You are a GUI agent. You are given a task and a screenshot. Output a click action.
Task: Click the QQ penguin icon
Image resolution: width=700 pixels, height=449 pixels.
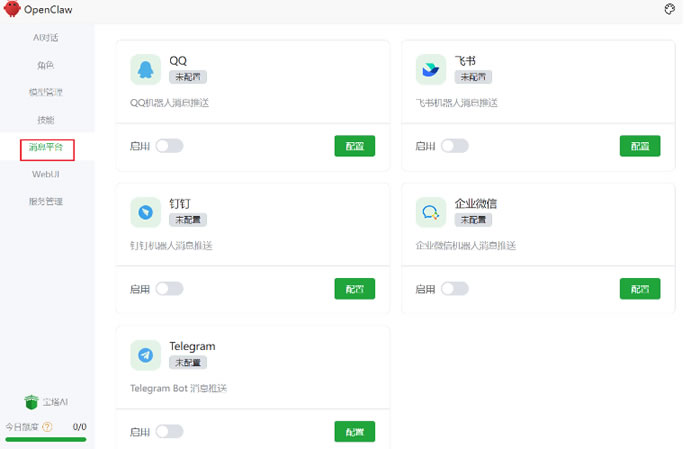(x=146, y=69)
